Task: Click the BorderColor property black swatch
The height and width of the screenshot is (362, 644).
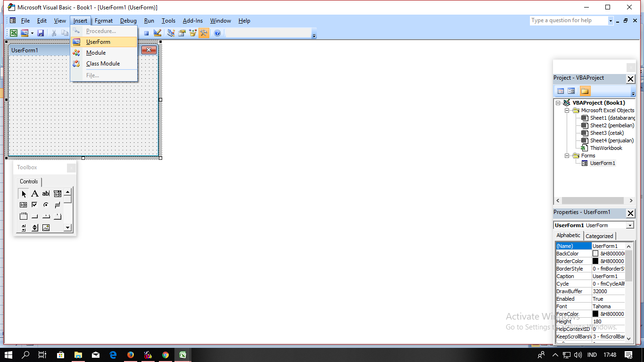Action: 595,261
